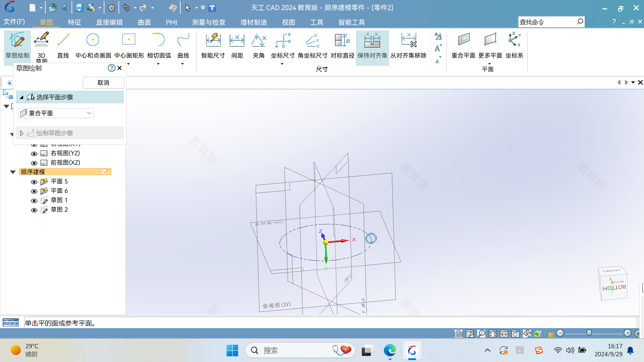644x362 pixels.
Task: Choose 中心画矩形 rectangle tool
Action: pyautogui.click(x=129, y=46)
